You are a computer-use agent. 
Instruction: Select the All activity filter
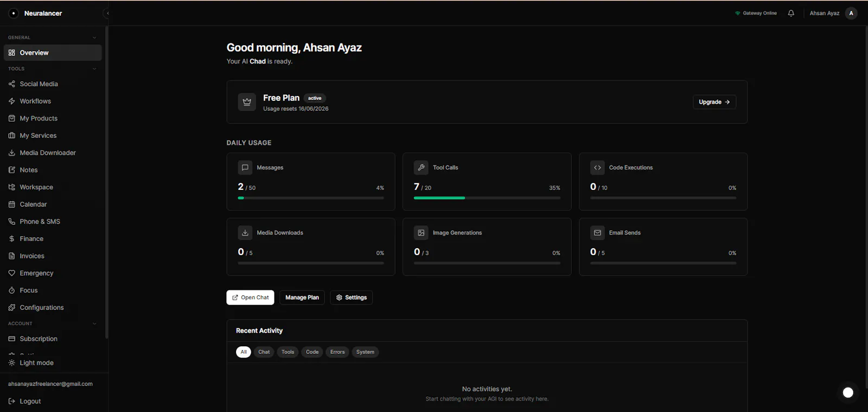point(244,352)
